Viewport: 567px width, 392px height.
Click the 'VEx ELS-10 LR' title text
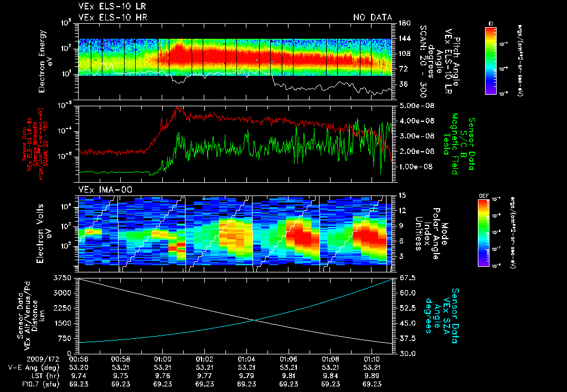(x=112, y=7)
